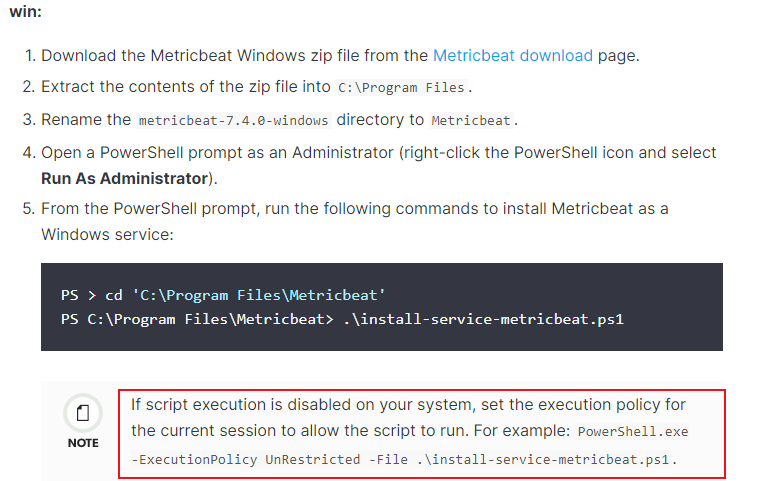Click the 'Windows service:' text

107,235
